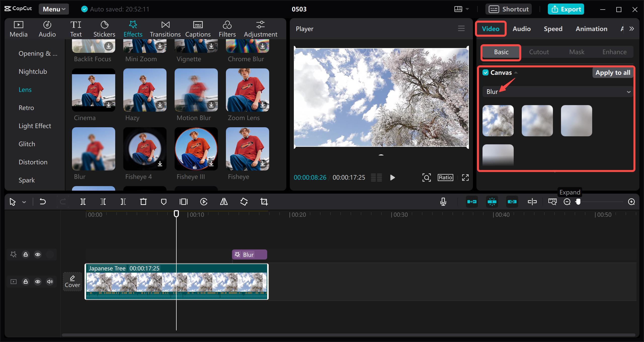Open the Menu dropdown in the title bar

point(54,9)
